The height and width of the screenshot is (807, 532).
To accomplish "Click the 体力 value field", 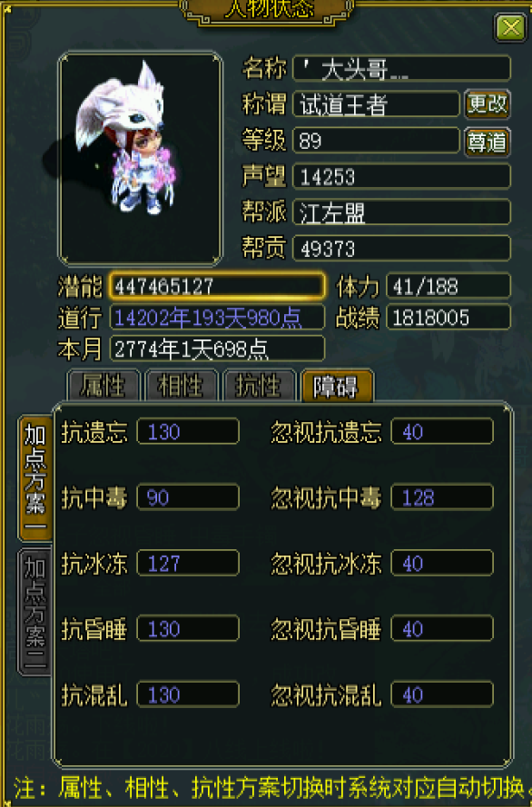I will pyautogui.click(x=448, y=286).
